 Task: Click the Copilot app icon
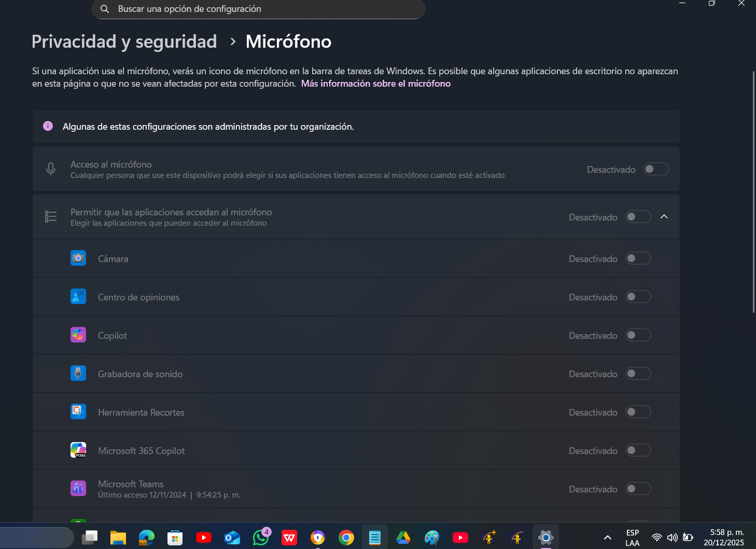click(x=78, y=335)
